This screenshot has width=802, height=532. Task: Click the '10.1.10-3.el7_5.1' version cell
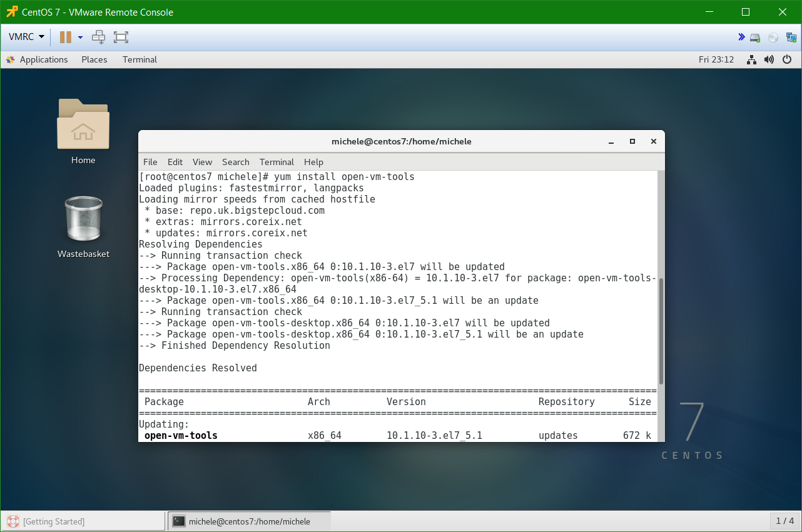tap(434, 436)
